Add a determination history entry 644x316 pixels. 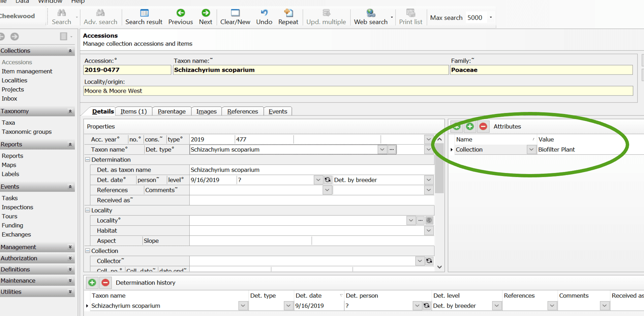point(92,283)
